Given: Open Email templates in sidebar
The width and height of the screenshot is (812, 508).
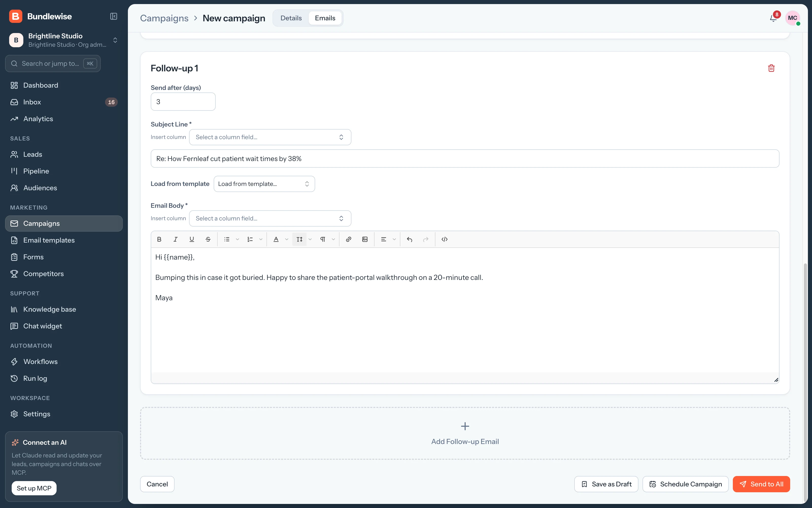Looking at the screenshot, I should click(64, 240).
